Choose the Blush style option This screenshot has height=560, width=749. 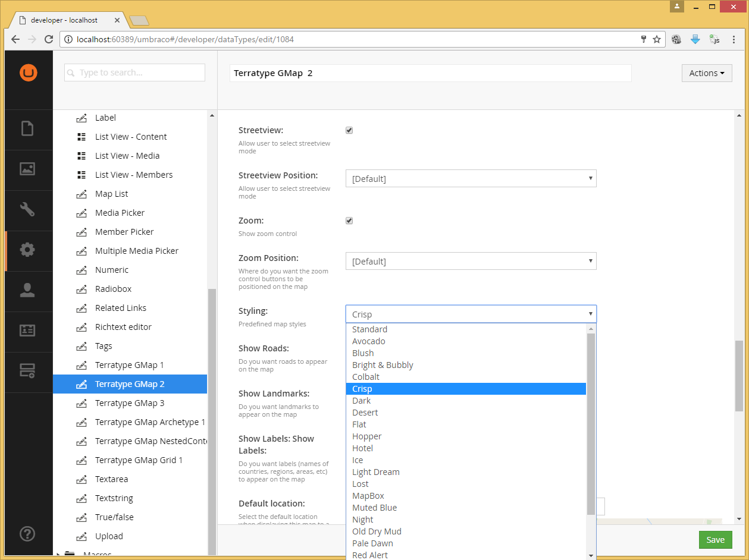(466, 353)
